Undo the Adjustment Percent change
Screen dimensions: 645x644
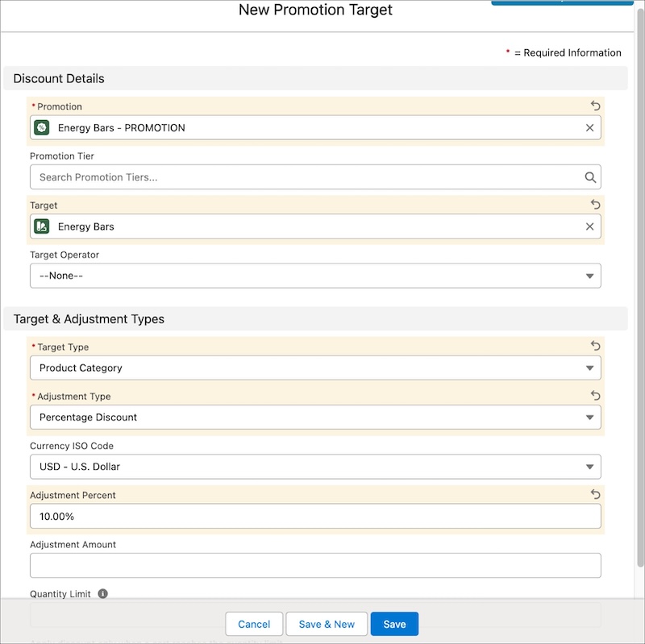[595, 494]
